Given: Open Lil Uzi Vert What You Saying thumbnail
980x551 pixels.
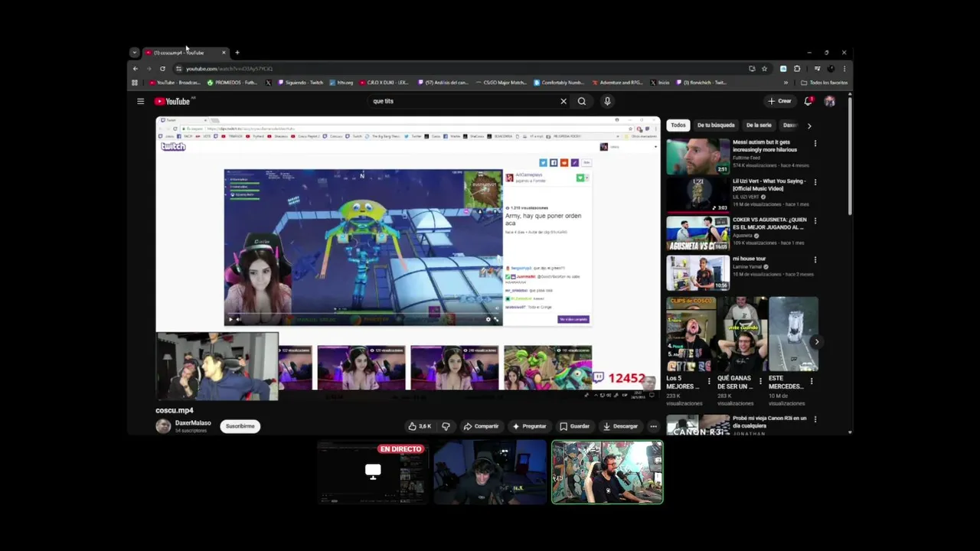Looking at the screenshot, I should tap(697, 194).
